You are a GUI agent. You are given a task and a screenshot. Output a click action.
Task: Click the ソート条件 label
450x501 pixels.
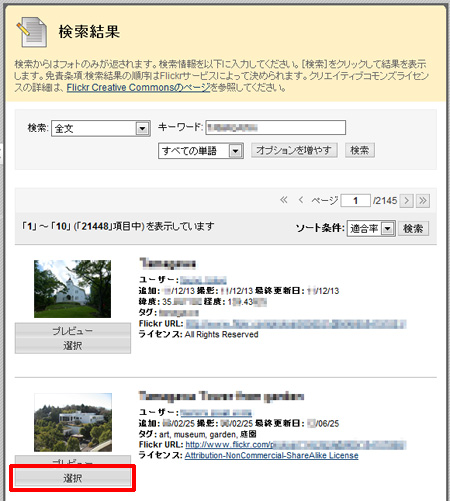(x=319, y=228)
